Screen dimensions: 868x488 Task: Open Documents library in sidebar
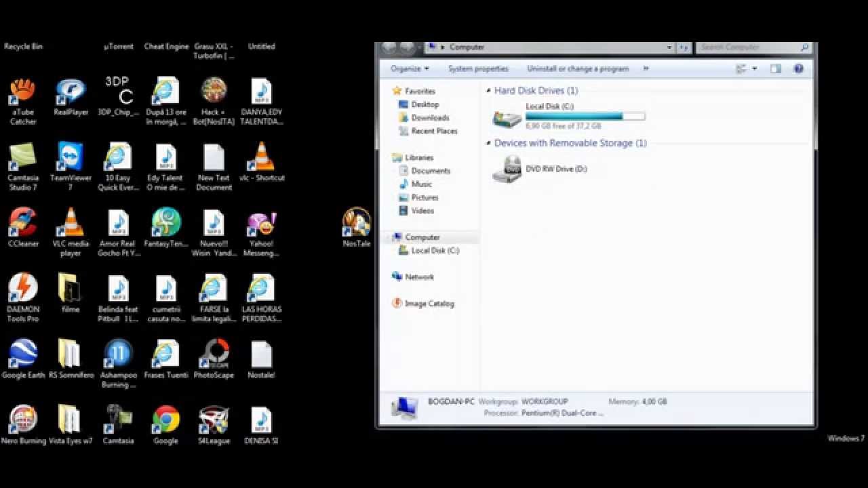tap(424, 171)
